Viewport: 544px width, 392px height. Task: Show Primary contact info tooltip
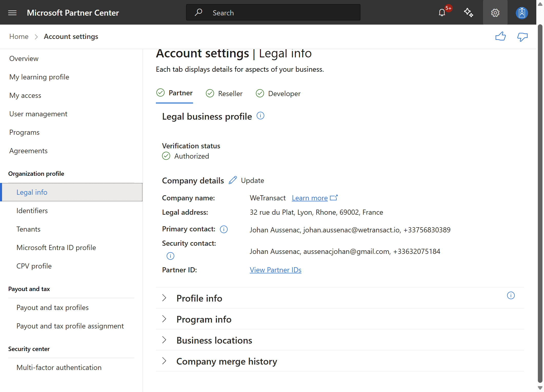coord(224,229)
